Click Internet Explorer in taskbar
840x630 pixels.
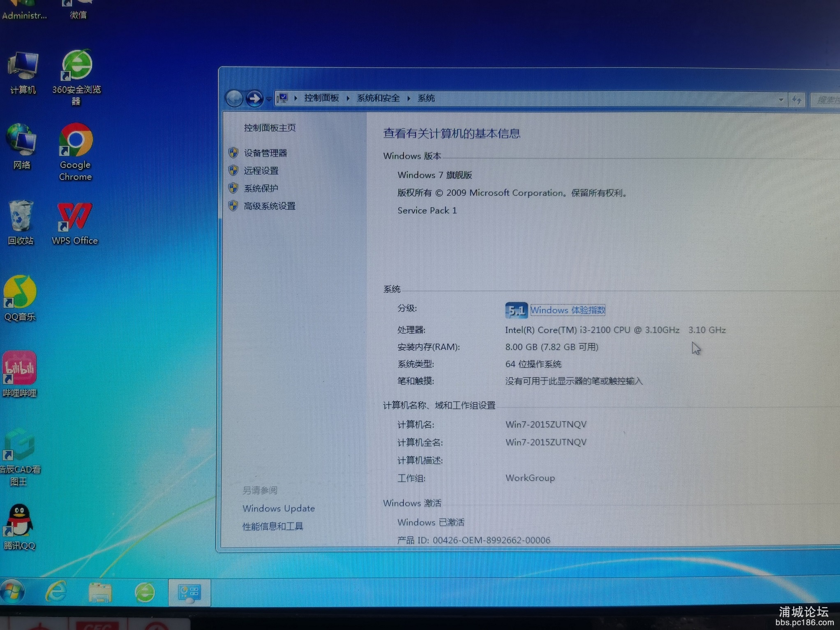point(56,592)
